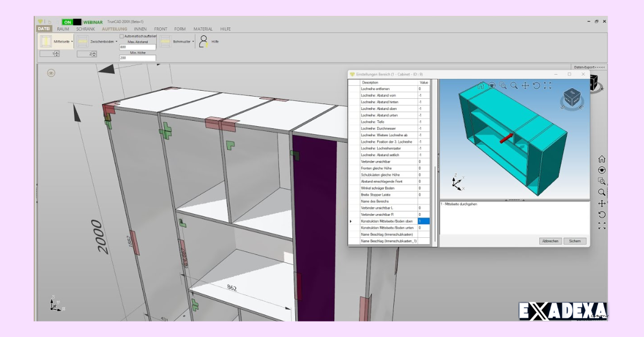
Task: Select the rotate view icon in the preview
Action: pyautogui.click(x=536, y=85)
